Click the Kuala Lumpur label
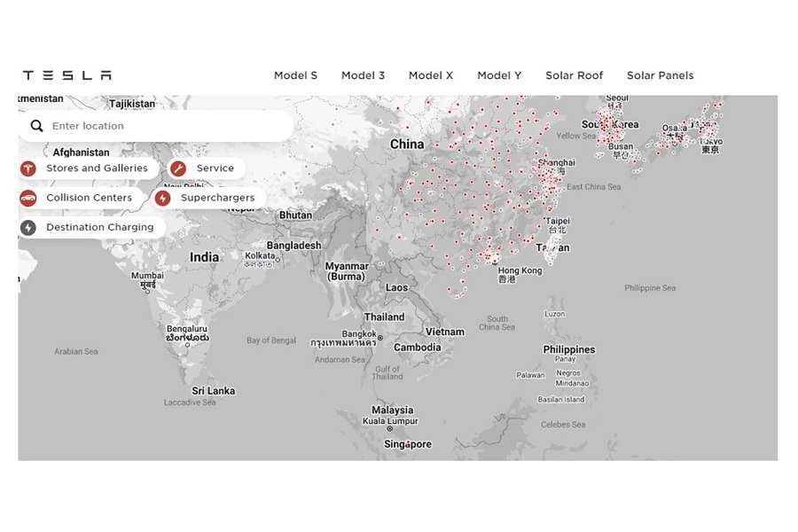This screenshot has width=798, height=532. coord(390,421)
